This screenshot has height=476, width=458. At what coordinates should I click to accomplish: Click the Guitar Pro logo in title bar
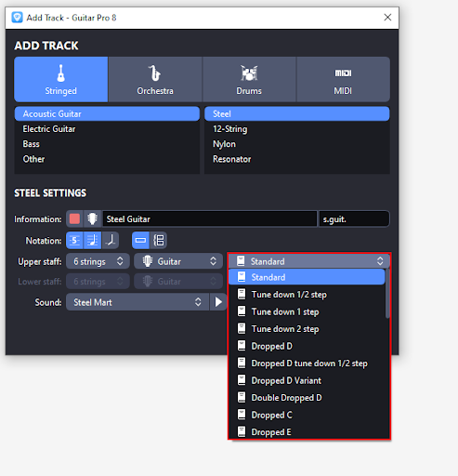(17, 18)
